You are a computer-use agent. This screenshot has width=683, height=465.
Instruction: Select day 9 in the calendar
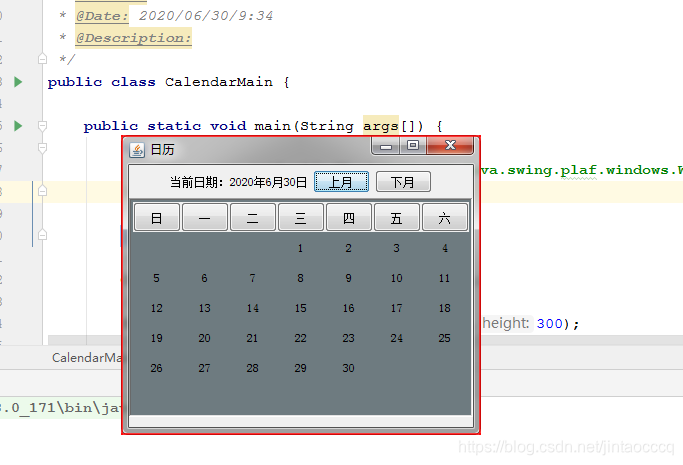348,278
